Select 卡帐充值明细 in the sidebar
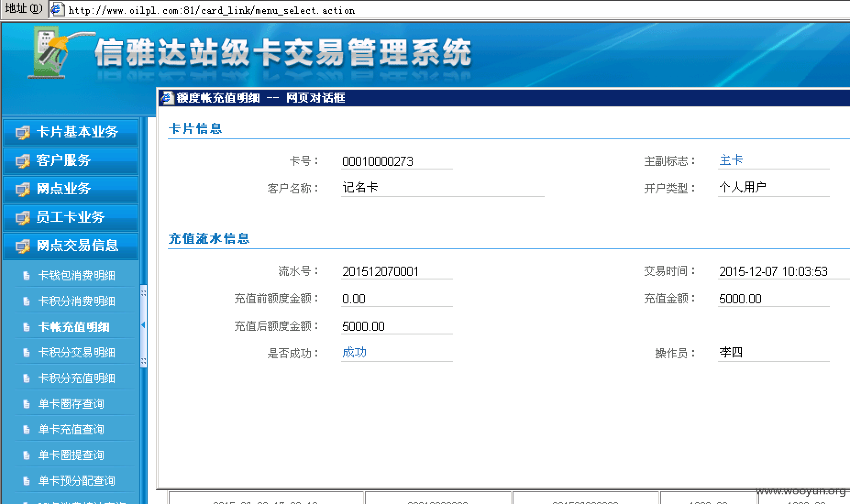 74,327
